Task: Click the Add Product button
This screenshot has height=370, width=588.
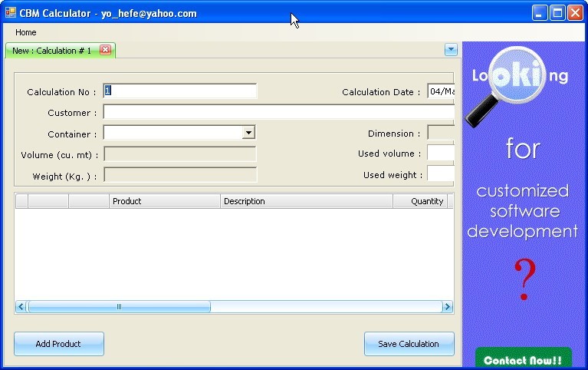Action: (59, 344)
